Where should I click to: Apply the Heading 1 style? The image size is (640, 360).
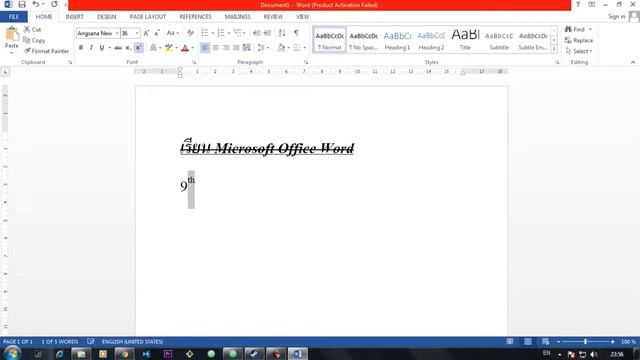tap(397, 40)
